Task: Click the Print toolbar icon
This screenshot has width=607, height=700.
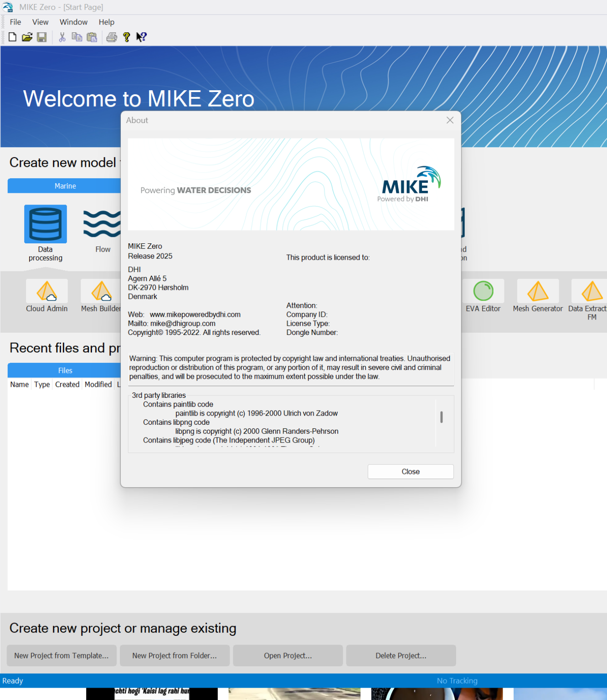Action: click(112, 37)
